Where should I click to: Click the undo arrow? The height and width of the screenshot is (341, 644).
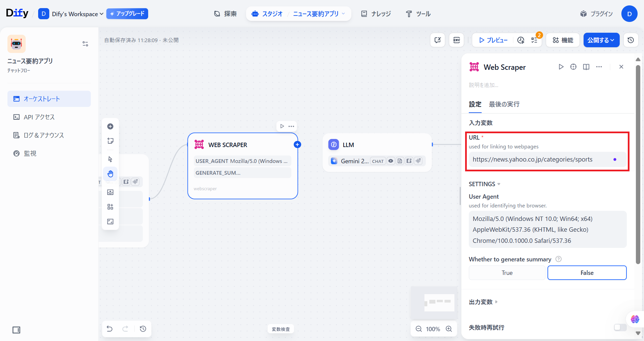click(110, 329)
